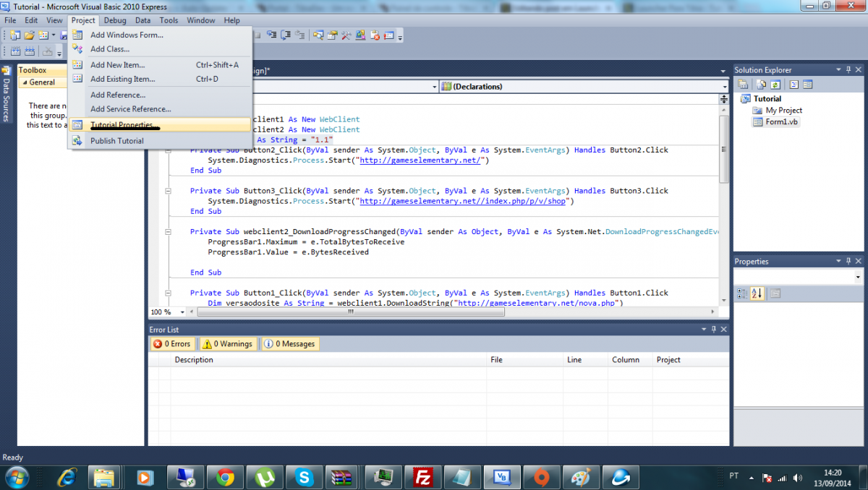Open the 100 % zoom dropdown

(181, 312)
